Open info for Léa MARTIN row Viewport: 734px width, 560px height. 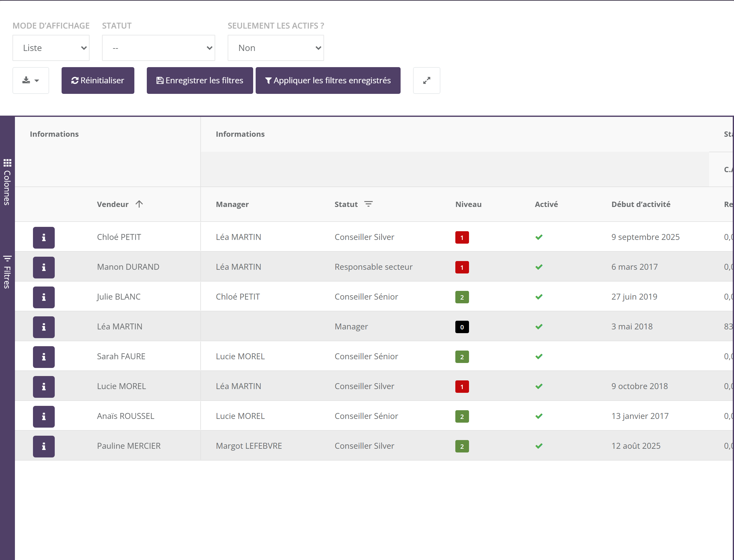point(44,327)
